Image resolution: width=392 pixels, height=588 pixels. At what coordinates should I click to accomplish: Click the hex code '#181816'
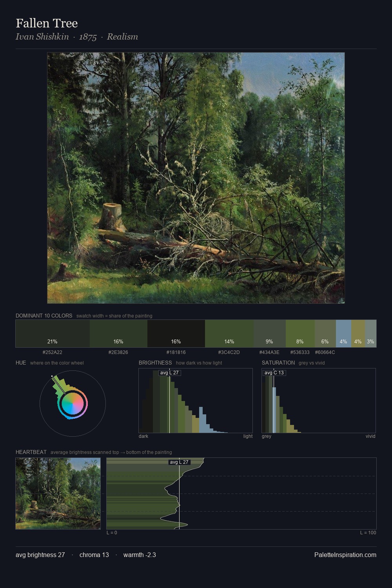coord(176,352)
